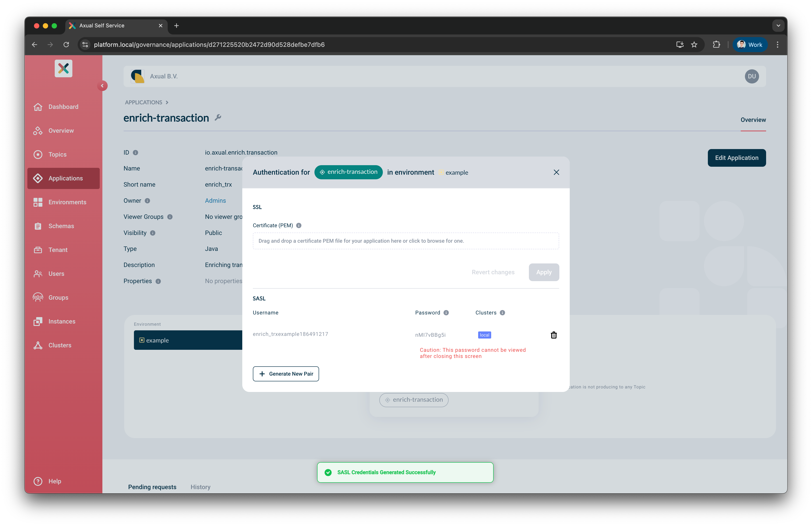Click the Clusters column info icon
This screenshot has height=526, width=812.
pyautogui.click(x=502, y=313)
